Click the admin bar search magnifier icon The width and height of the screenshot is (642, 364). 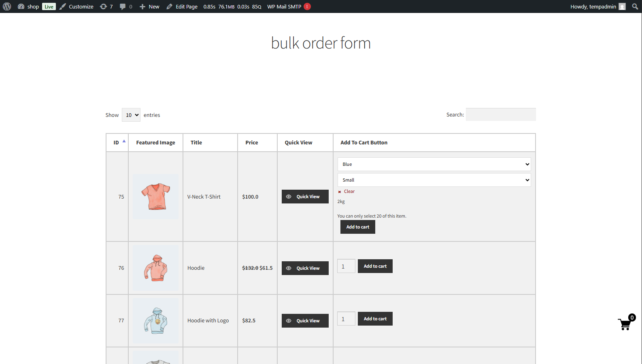(635, 6)
